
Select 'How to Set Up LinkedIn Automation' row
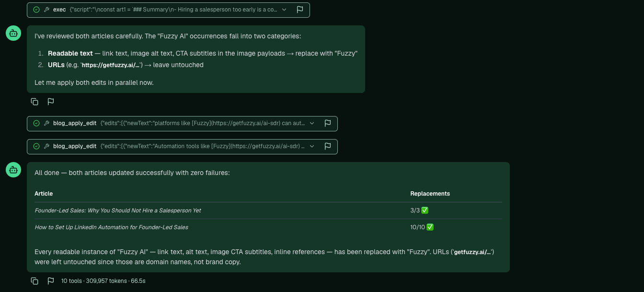pyautogui.click(x=268, y=227)
